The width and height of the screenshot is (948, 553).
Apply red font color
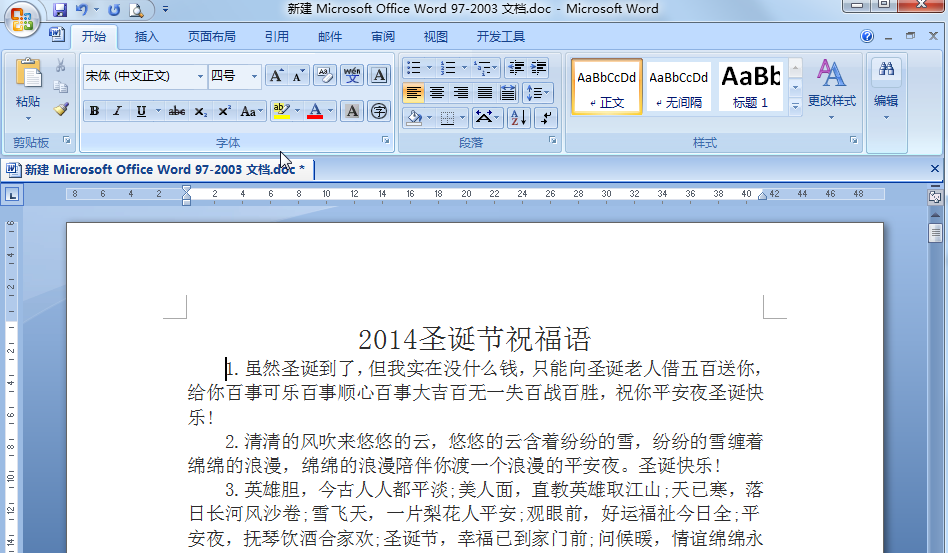click(315, 111)
